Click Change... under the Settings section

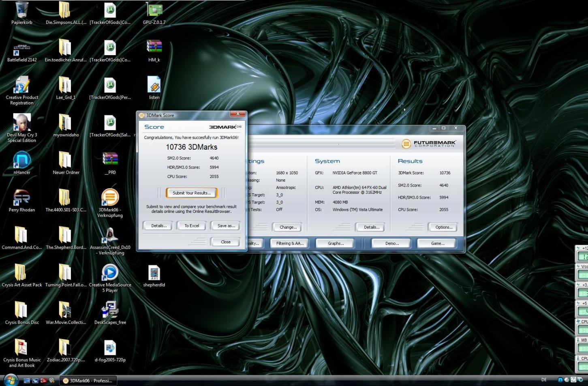tap(288, 227)
